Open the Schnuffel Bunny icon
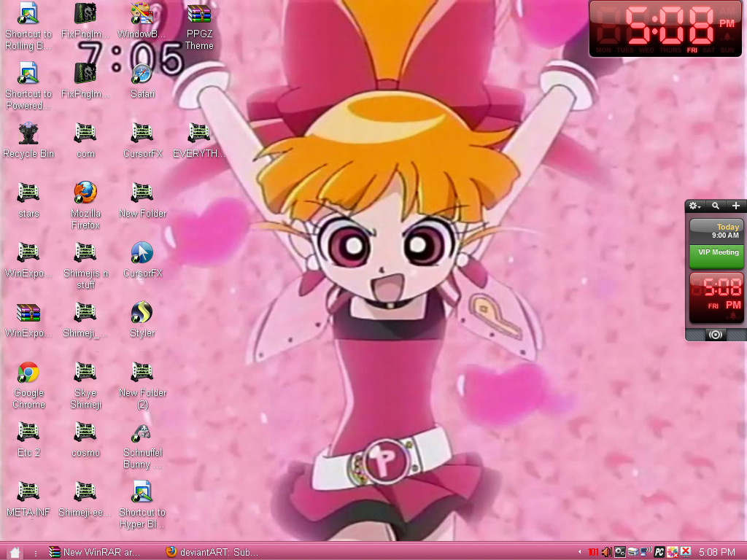747x560 pixels. [x=142, y=446]
